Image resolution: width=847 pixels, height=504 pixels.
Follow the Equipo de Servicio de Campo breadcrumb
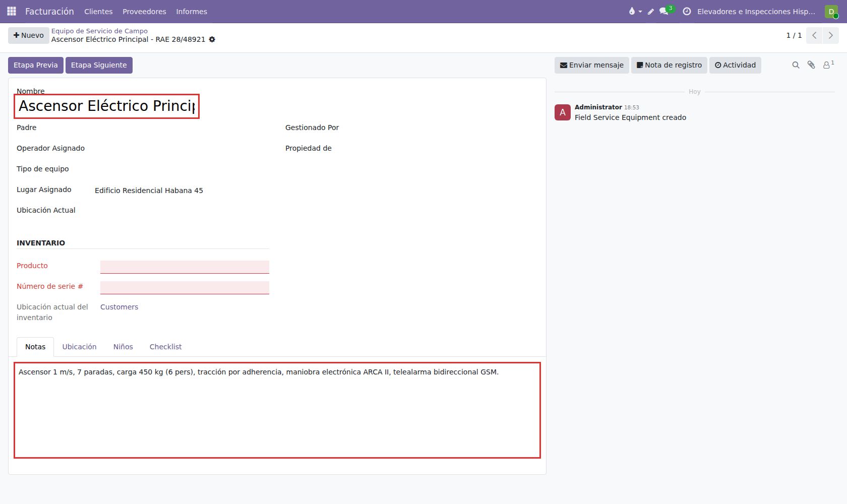coord(99,31)
